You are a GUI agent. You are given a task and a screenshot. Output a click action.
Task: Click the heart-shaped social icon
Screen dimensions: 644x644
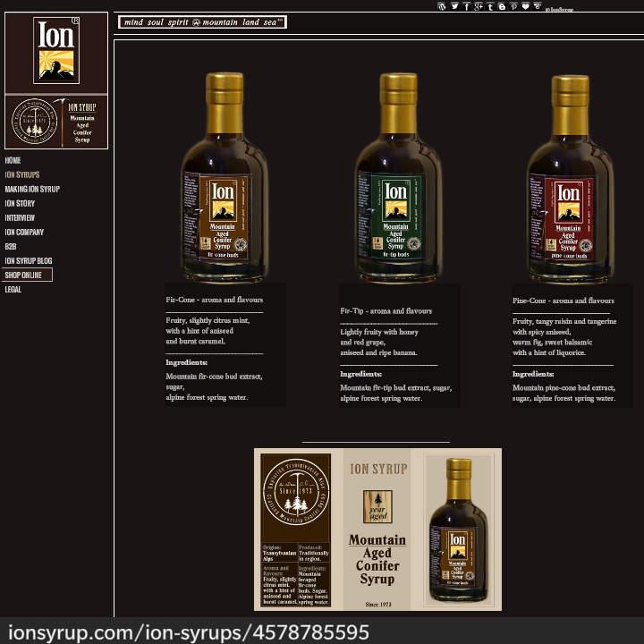(525, 6)
